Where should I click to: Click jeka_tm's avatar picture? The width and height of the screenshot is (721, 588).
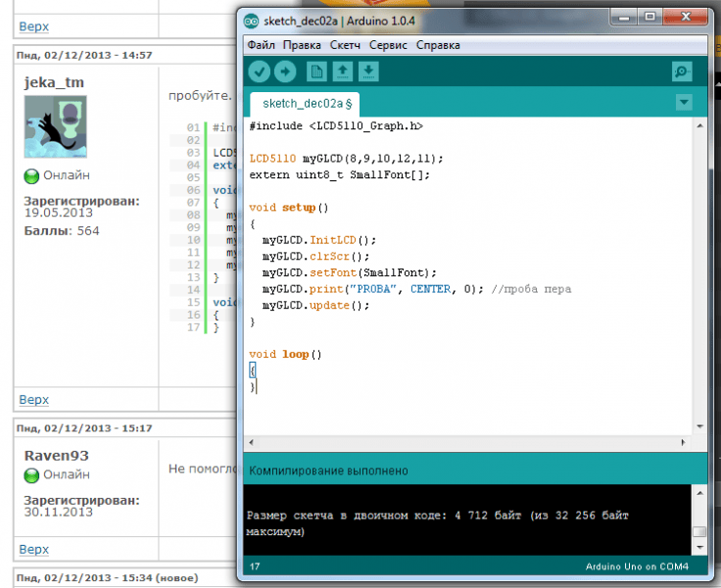55,126
